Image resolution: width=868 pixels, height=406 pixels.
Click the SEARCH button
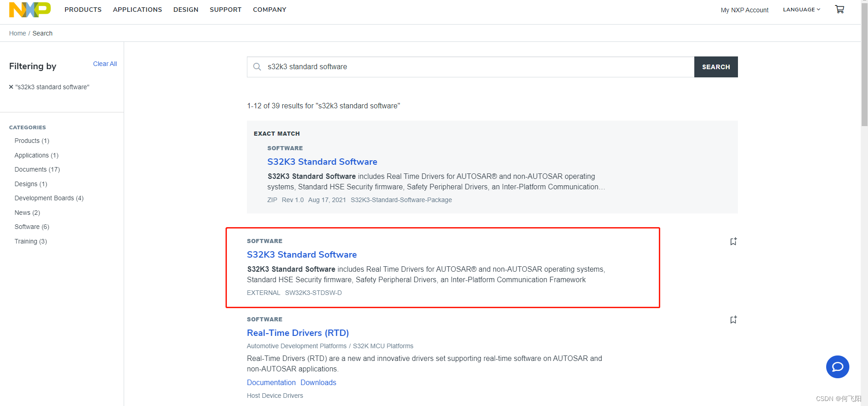point(716,67)
